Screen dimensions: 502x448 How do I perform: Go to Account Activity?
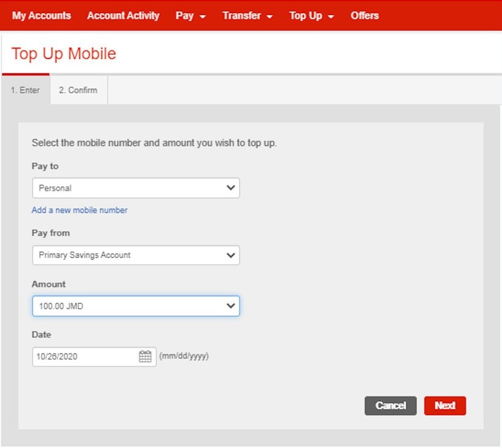point(123,15)
